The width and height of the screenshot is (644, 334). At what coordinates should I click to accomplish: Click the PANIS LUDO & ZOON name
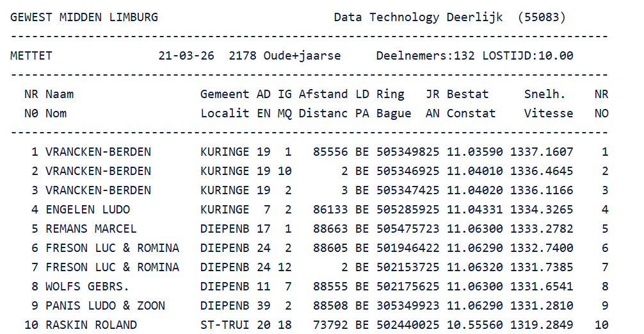105,306
